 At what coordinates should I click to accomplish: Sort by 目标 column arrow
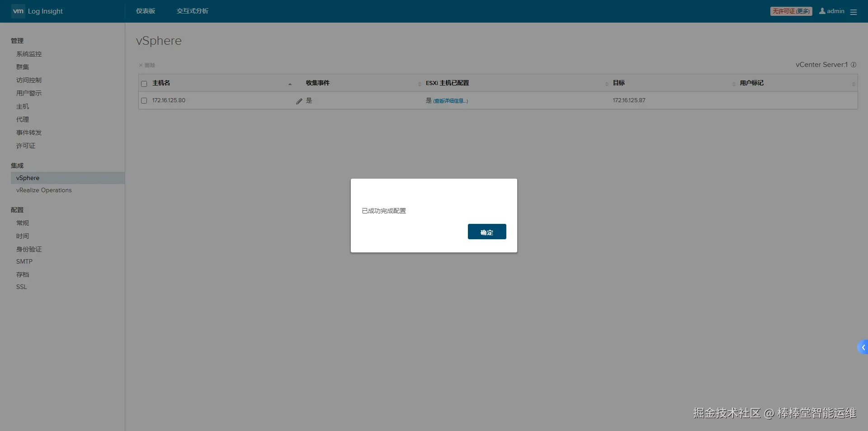(x=734, y=84)
